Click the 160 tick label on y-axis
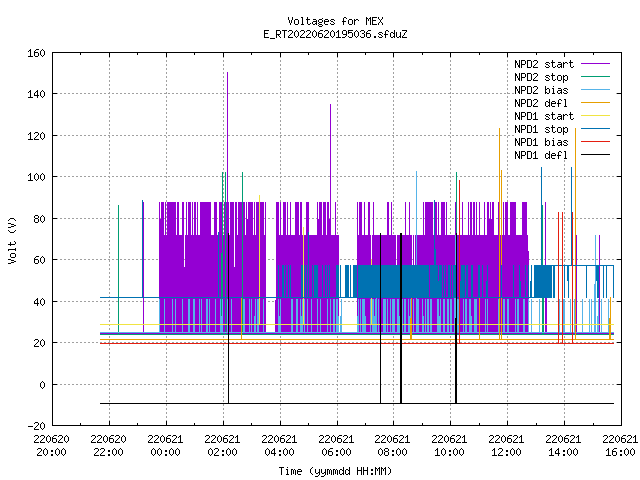The width and height of the screenshot is (640, 480). click(x=36, y=53)
